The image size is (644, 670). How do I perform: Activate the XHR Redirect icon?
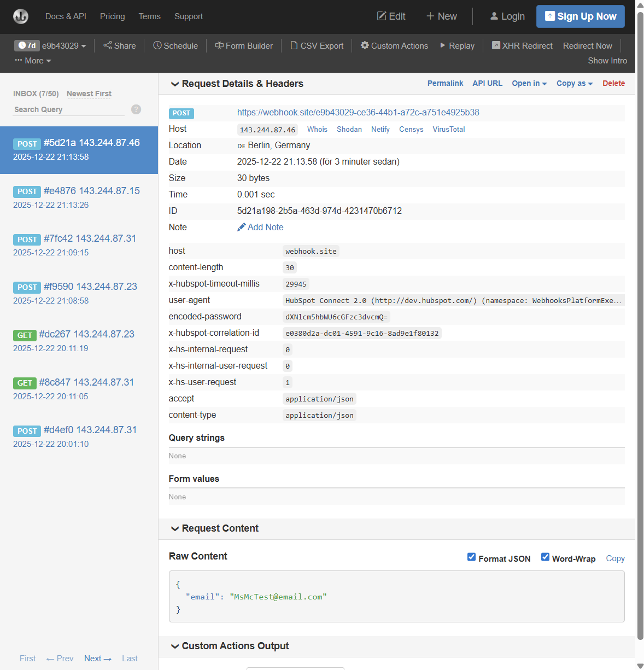[x=496, y=45]
